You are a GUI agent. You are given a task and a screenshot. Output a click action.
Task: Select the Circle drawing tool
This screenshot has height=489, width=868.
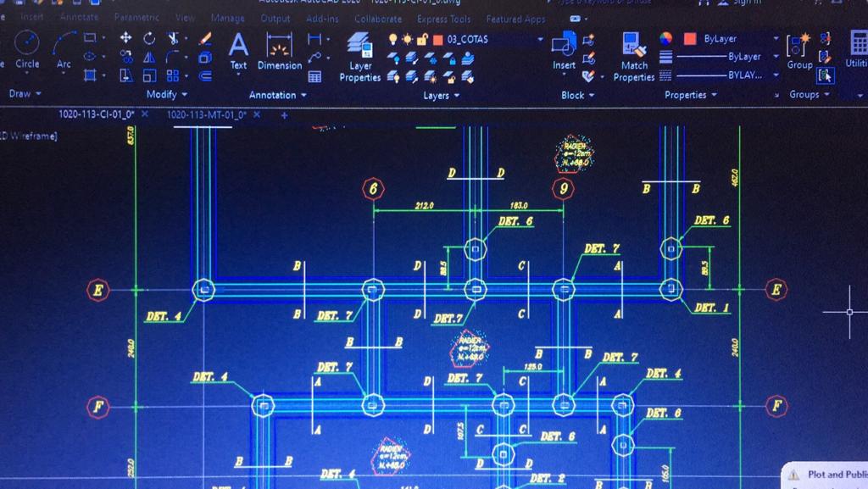click(x=26, y=47)
